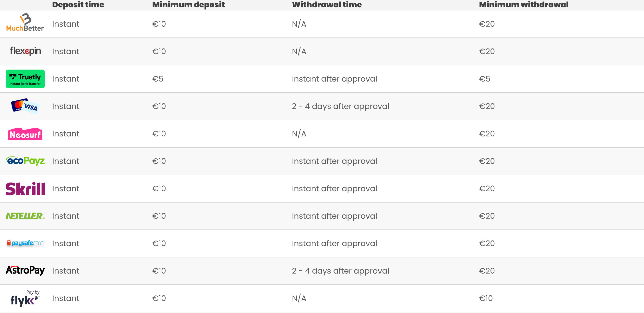This screenshot has width=644, height=313.
Task: Click the Deposit time column header
Action: tap(78, 4)
